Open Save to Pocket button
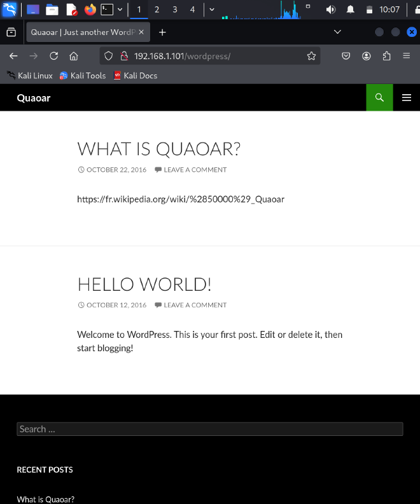The height and width of the screenshot is (504, 420). (346, 56)
